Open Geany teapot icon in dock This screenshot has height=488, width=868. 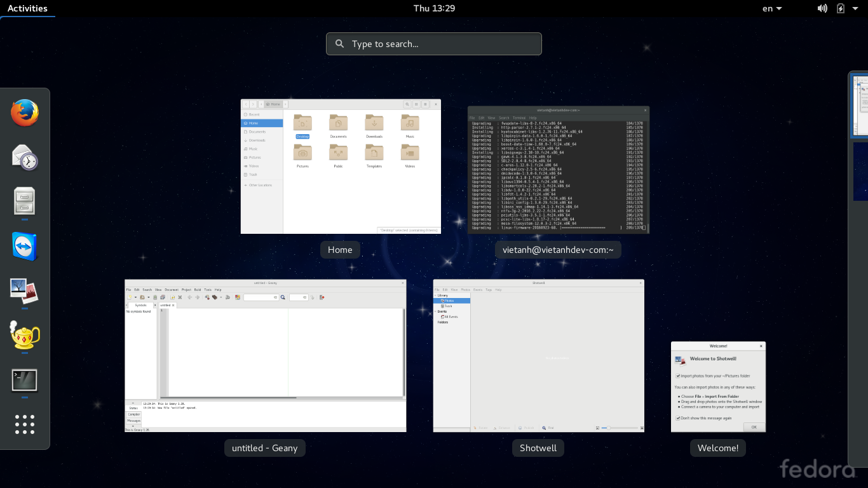tap(25, 335)
